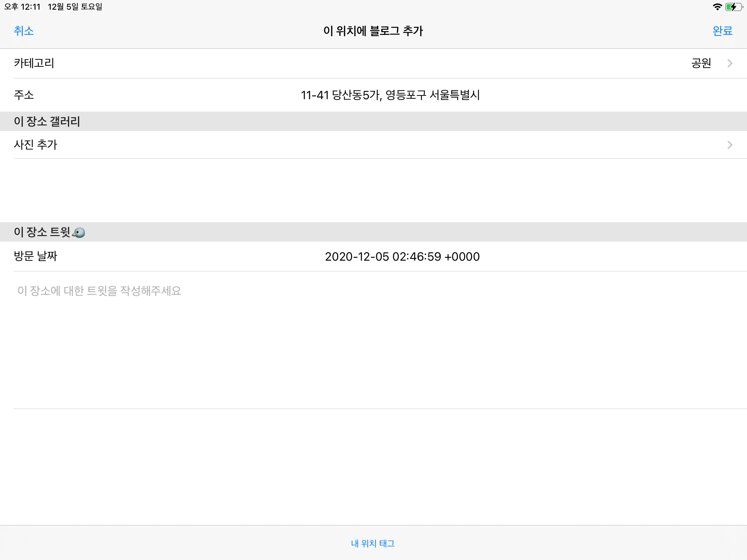Viewport: 747px width, 560px height.
Task: Click the date value 2020-12-05 02:46:59
Action: coord(402,256)
